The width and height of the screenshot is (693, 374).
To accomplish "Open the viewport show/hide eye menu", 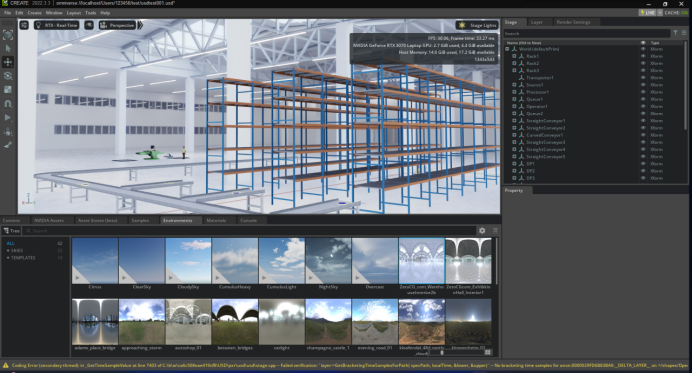I will pos(89,25).
